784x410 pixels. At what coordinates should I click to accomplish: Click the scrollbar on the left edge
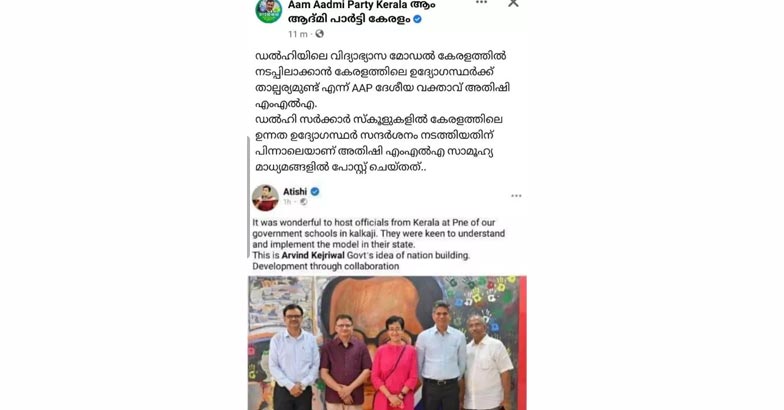pos(248,197)
